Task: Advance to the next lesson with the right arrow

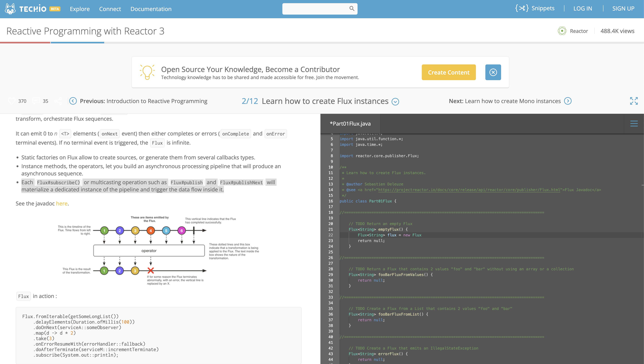Action: (x=568, y=101)
